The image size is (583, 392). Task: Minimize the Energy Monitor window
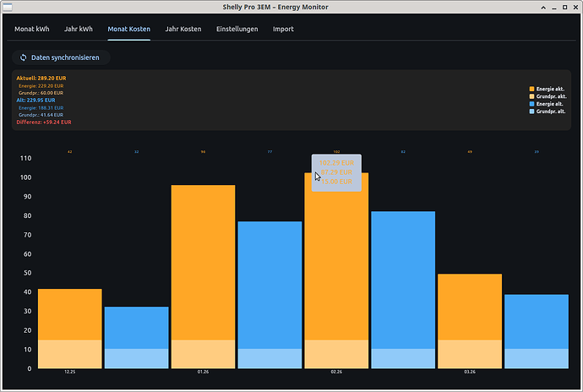pos(554,7)
